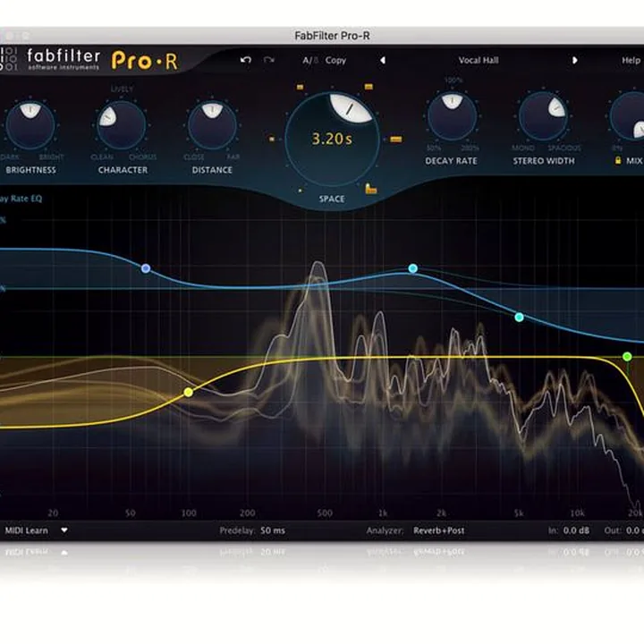The image size is (644, 644).
Task: Click the Undo arrow icon
Action: click(x=246, y=60)
